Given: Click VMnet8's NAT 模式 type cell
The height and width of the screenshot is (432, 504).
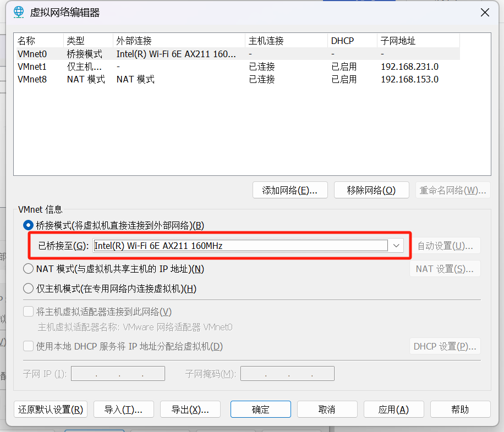Looking at the screenshot, I should coord(86,79).
